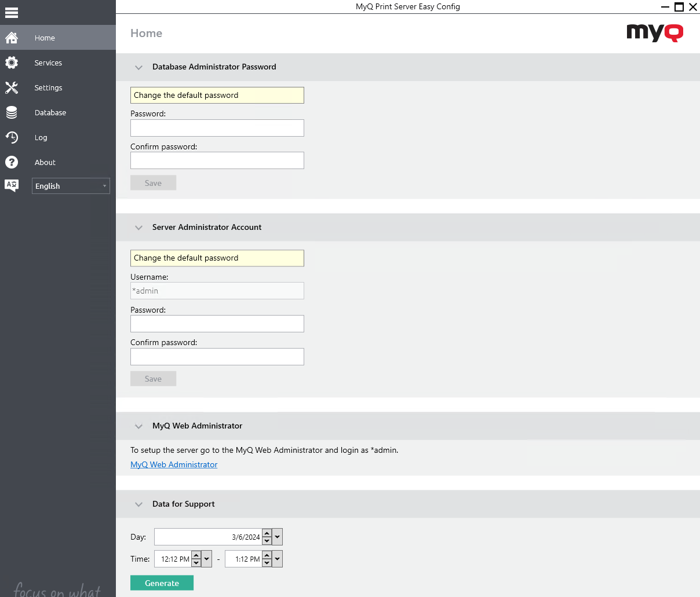This screenshot has height=597, width=700.
Task: Decrease the start time with down arrow
Action: click(x=196, y=563)
